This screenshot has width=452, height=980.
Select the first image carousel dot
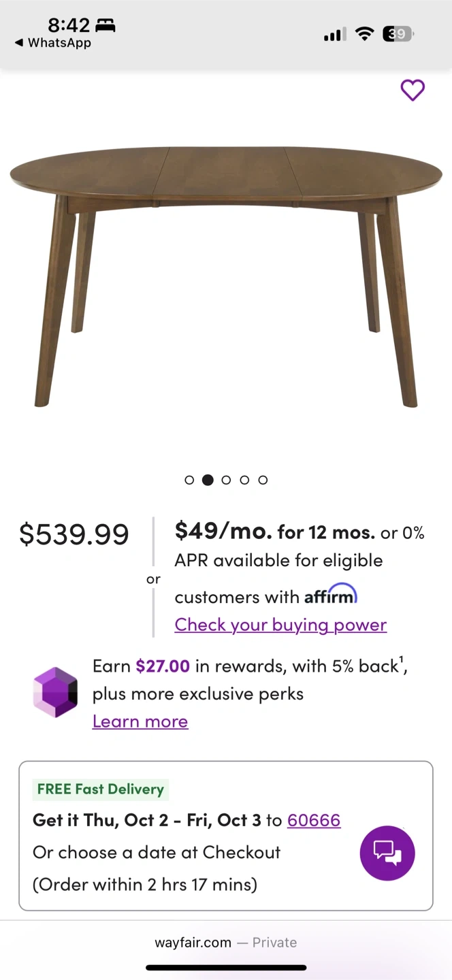click(x=190, y=480)
